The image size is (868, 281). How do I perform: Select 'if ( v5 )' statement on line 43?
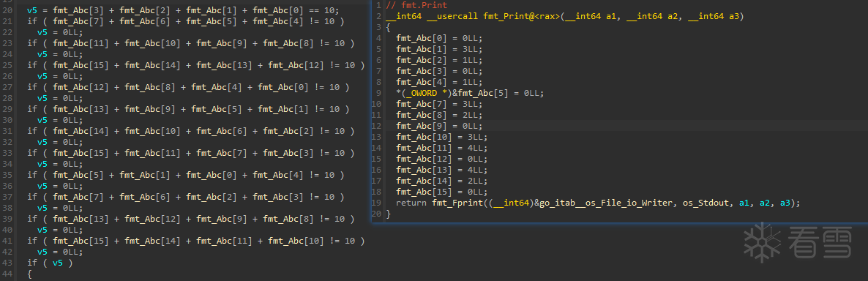click(x=50, y=263)
